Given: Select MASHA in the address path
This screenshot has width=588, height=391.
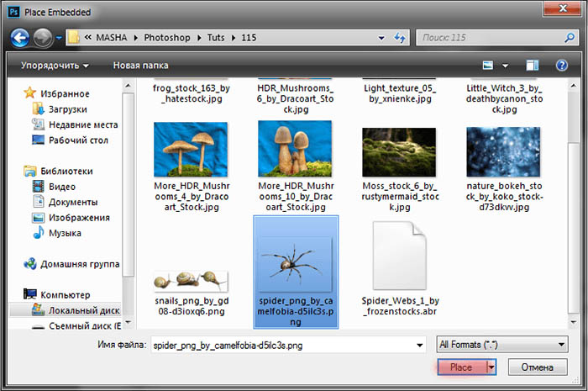Looking at the screenshot, I should [x=112, y=38].
